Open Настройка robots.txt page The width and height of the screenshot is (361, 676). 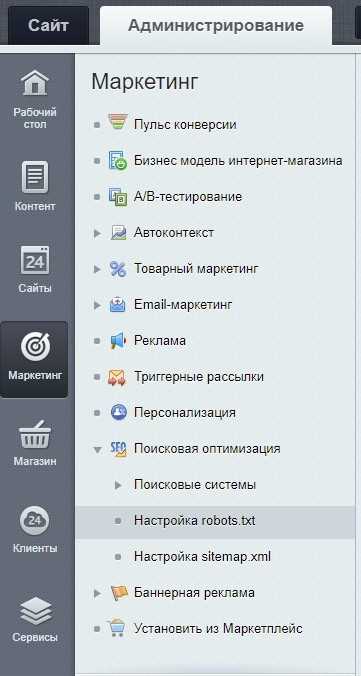click(195, 520)
